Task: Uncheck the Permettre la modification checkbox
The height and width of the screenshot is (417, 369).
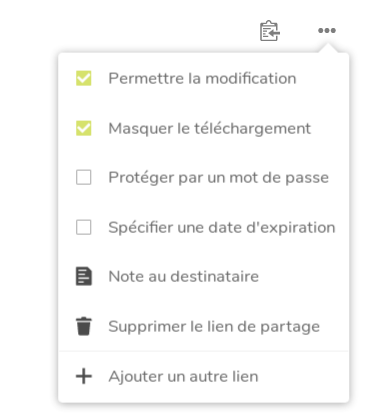Action: coord(84,78)
